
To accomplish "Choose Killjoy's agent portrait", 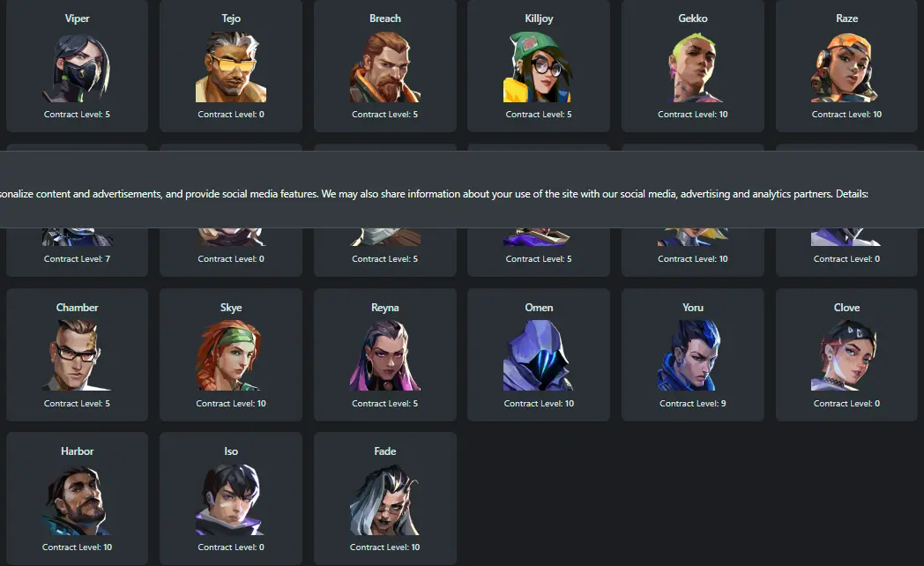I will click(x=539, y=67).
